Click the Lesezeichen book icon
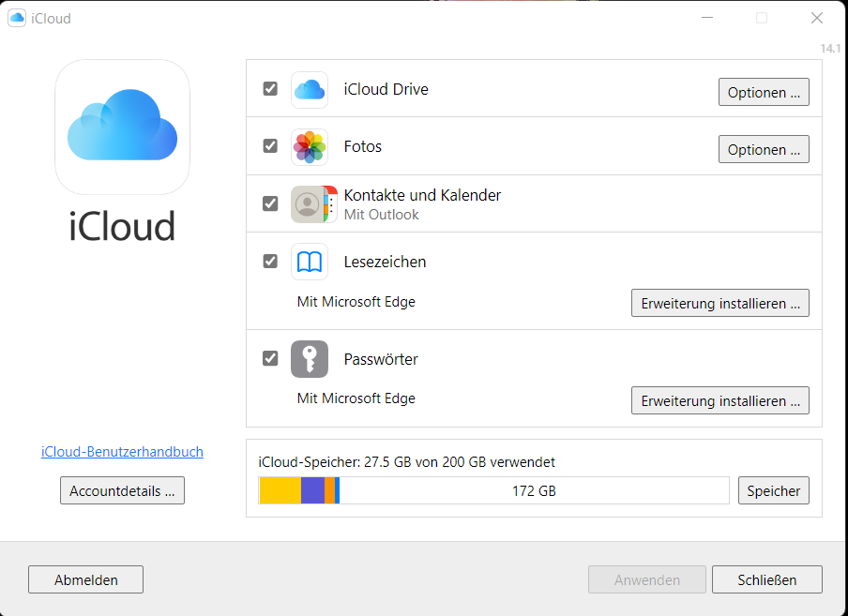The height and width of the screenshot is (616, 848). (310, 262)
